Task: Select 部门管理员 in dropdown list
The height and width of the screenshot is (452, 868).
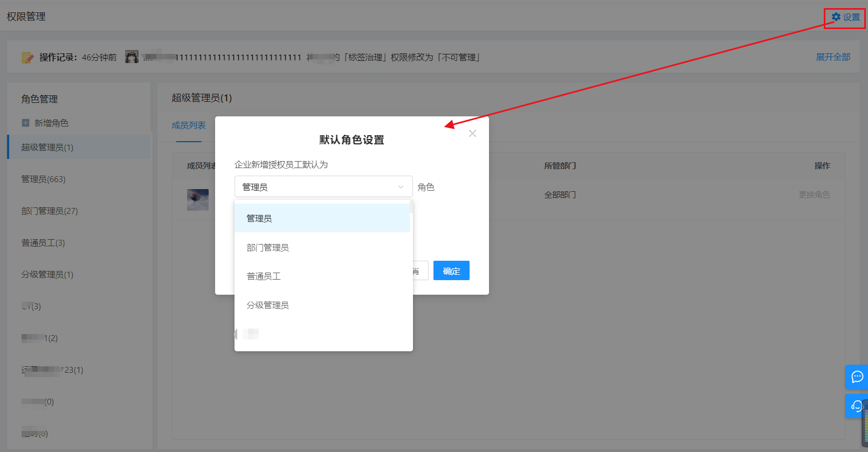Action: pyautogui.click(x=322, y=247)
